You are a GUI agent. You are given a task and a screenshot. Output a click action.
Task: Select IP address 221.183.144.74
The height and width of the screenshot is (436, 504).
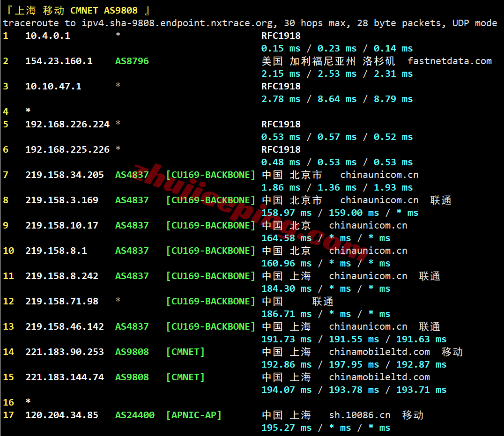pyautogui.click(x=65, y=377)
